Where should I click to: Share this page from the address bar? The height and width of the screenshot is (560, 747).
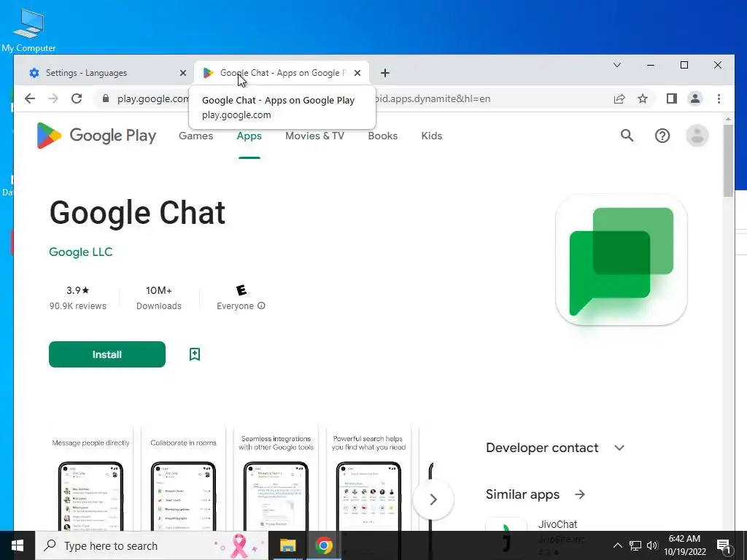point(619,98)
